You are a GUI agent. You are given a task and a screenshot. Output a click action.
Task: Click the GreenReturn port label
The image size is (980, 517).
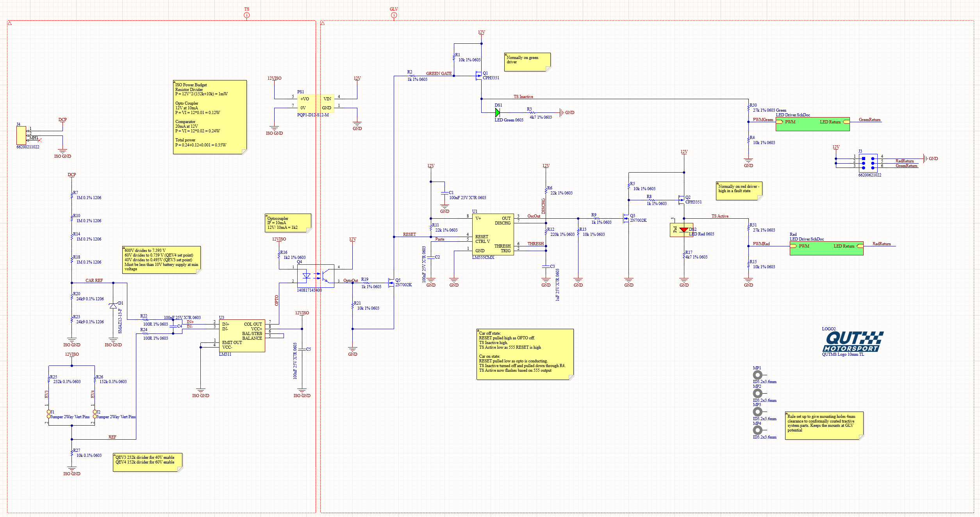[871, 120]
